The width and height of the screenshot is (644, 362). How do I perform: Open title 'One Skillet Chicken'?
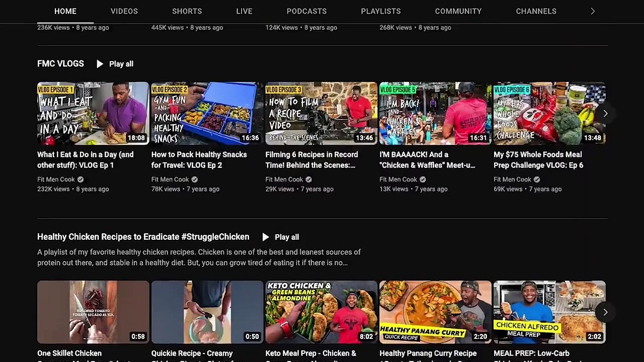69,353
